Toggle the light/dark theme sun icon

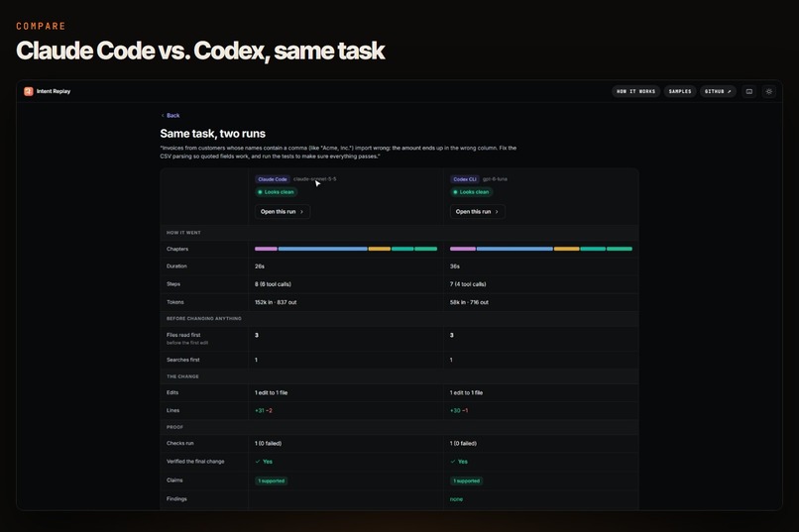click(x=769, y=91)
